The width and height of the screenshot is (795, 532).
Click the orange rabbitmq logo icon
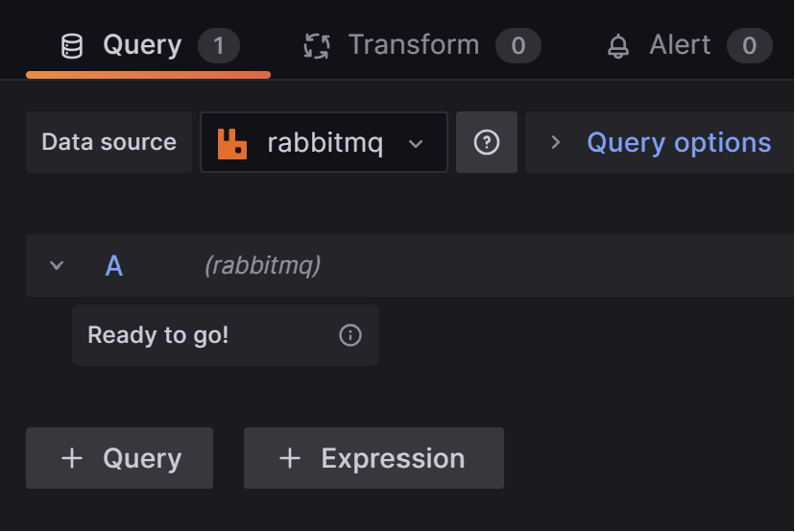click(x=231, y=143)
